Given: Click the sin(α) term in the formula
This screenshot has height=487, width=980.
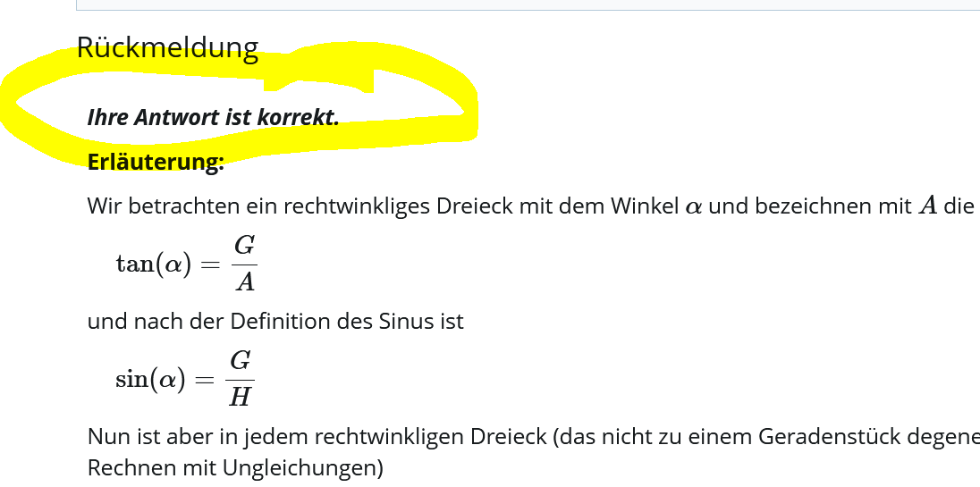Looking at the screenshot, I should coord(149,379).
